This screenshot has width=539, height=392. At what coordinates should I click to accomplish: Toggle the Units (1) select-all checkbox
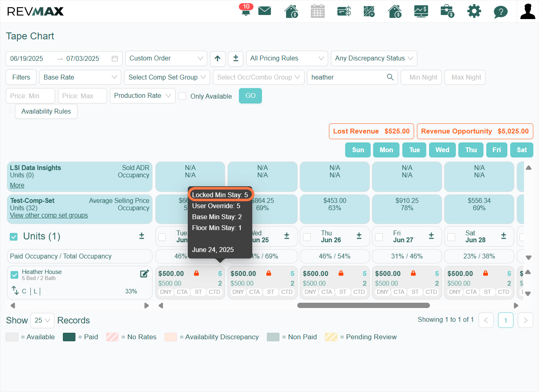(x=14, y=237)
